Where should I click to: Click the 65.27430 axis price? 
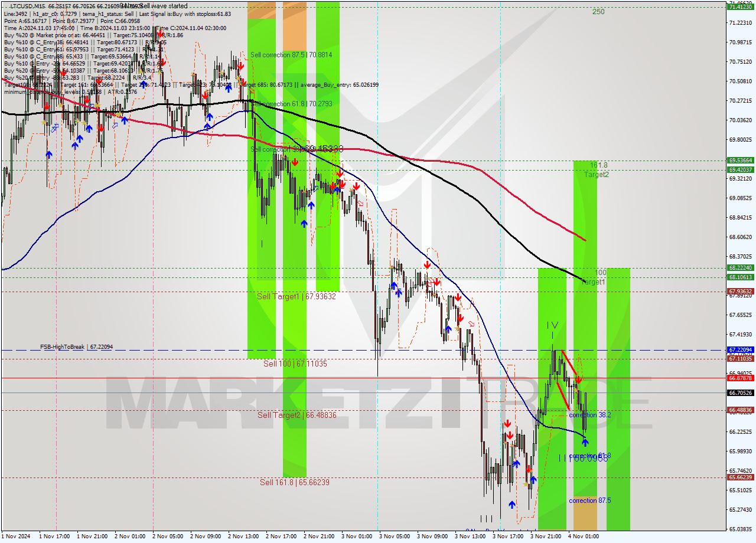point(741,509)
